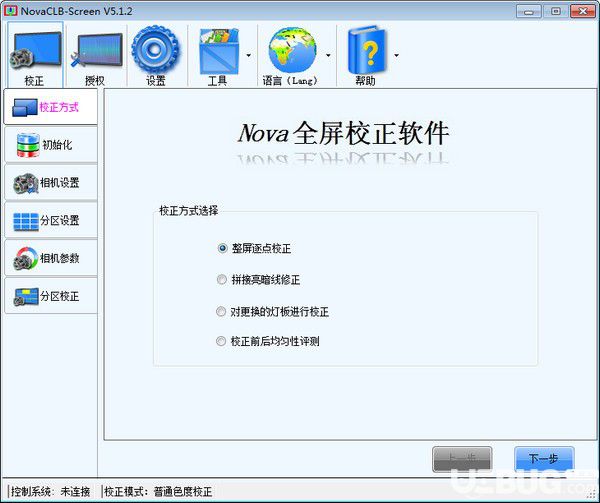Select the 分区设置 sidebar step

coord(51,221)
